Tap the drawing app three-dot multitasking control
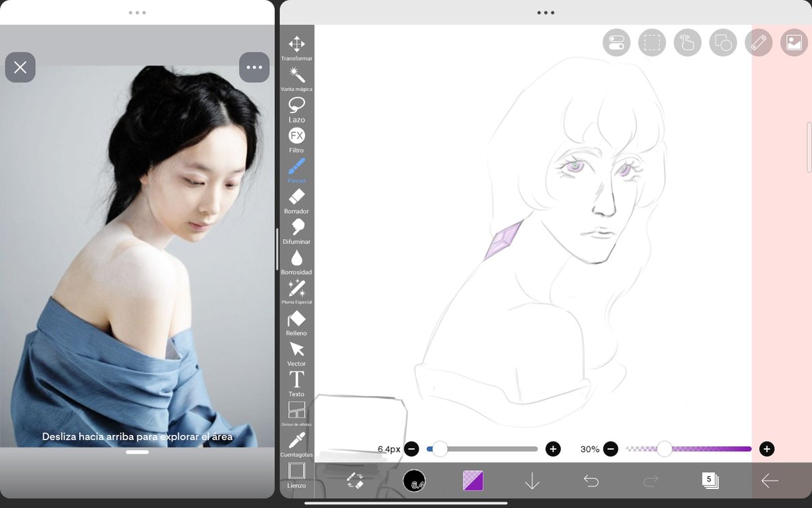The image size is (812, 508). (545, 12)
